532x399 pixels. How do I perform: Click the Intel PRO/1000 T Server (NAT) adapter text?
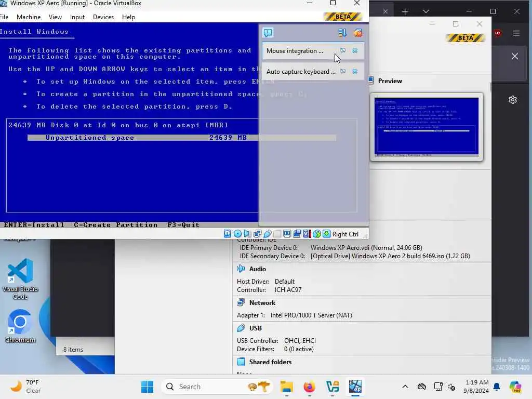pyautogui.click(x=311, y=315)
